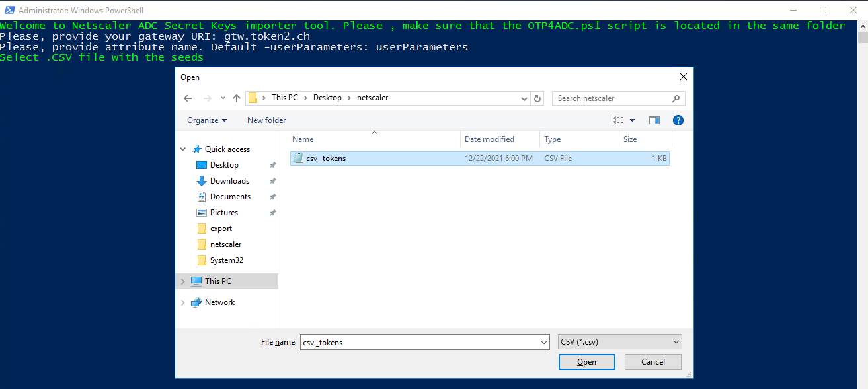Open the CSV (*.csv) file type dropdown
This screenshot has height=389, width=868.
(x=620, y=342)
